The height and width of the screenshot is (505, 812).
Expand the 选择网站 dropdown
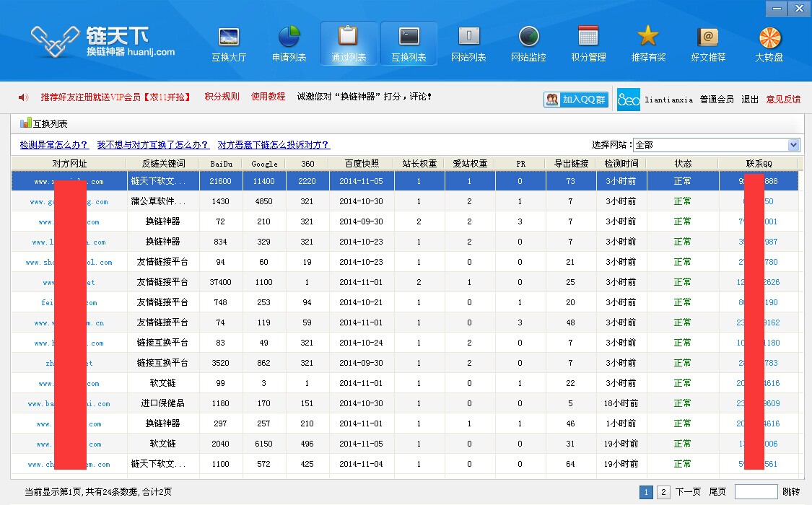coord(794,145)
